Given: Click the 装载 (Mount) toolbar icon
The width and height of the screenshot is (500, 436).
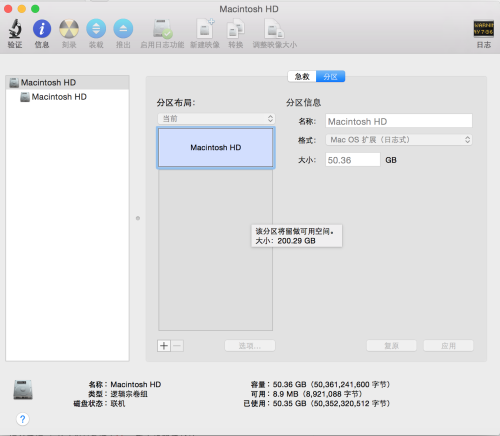Looking at the screenshot, I should (96, 29).
